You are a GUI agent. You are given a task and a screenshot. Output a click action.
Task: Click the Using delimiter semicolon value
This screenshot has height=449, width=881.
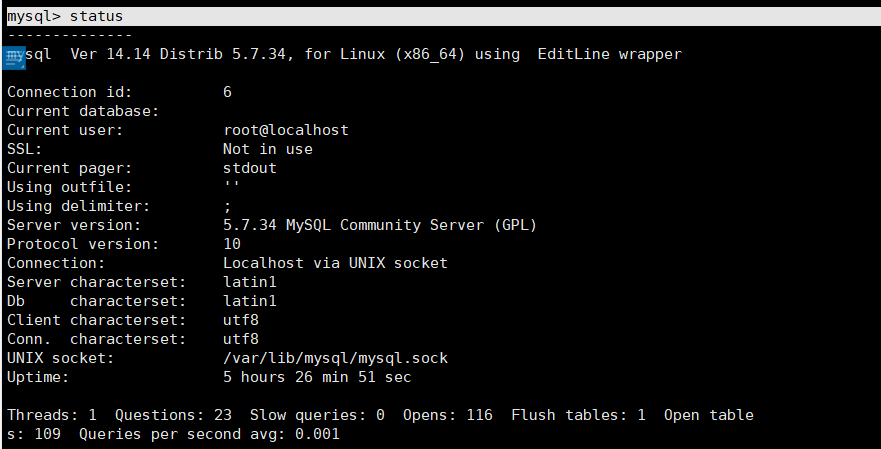(227, 207)
